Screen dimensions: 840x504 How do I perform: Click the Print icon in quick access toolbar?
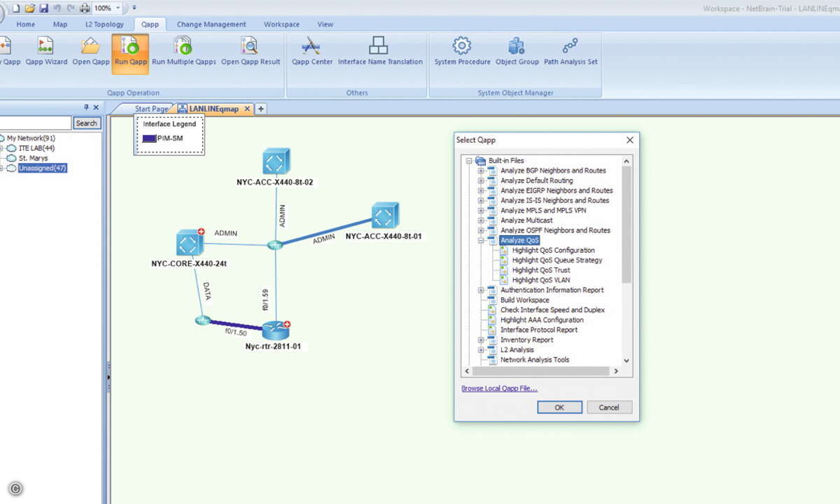click(85, 8)
